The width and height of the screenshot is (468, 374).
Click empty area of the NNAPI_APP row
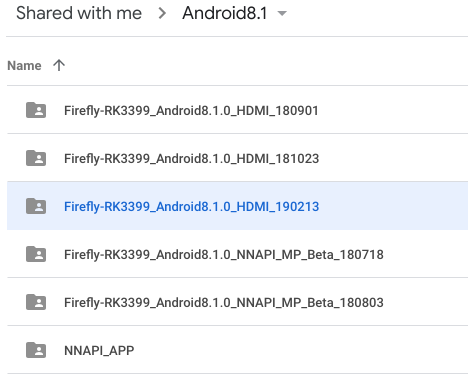tap(300, 350)
